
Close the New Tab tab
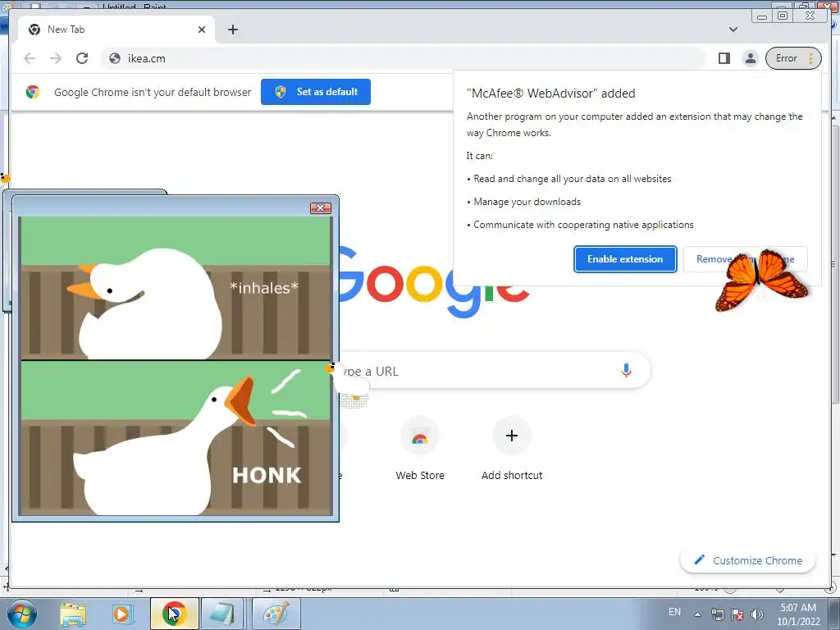click(202, 30)
